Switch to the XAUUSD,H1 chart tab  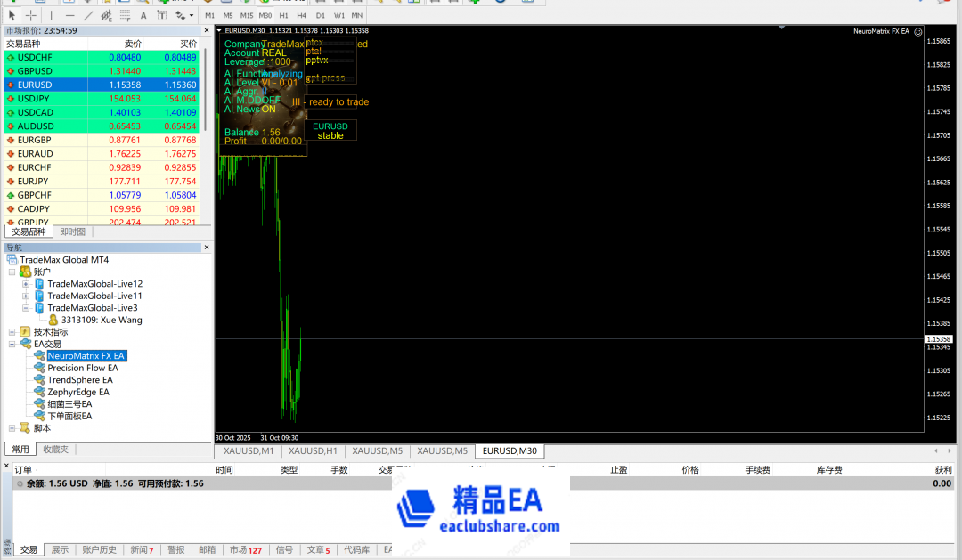[x=313, y=451]
